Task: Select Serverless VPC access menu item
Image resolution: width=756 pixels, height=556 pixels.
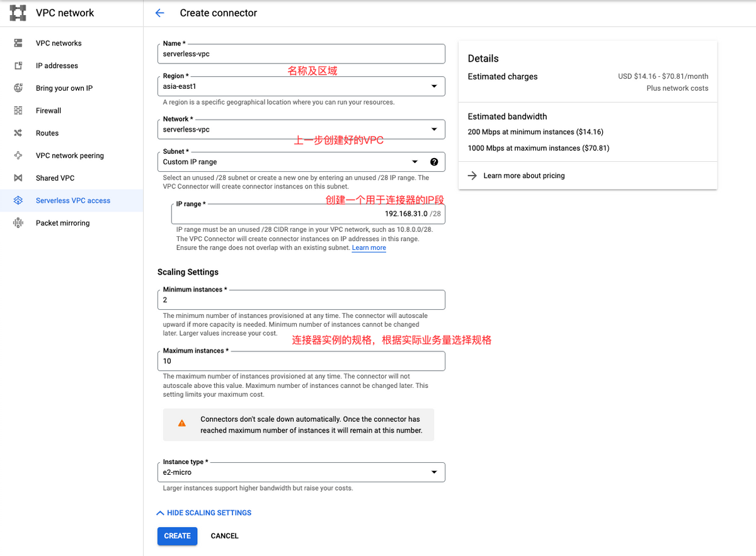Action: tap(72, 200)
